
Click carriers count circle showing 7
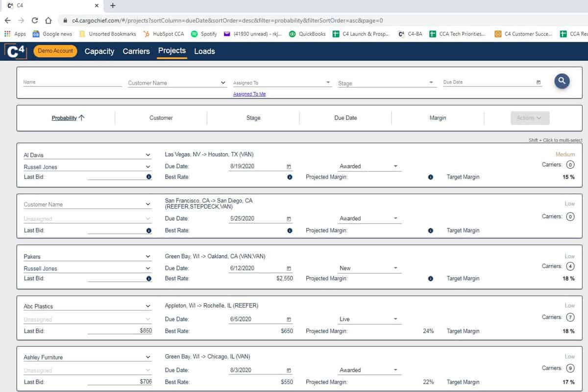click(570, 317)
